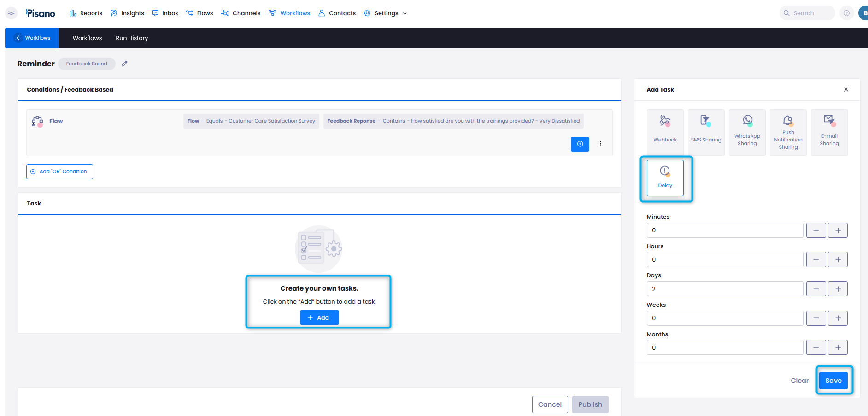Click Add "OR" Condition button

click(59, 172)
